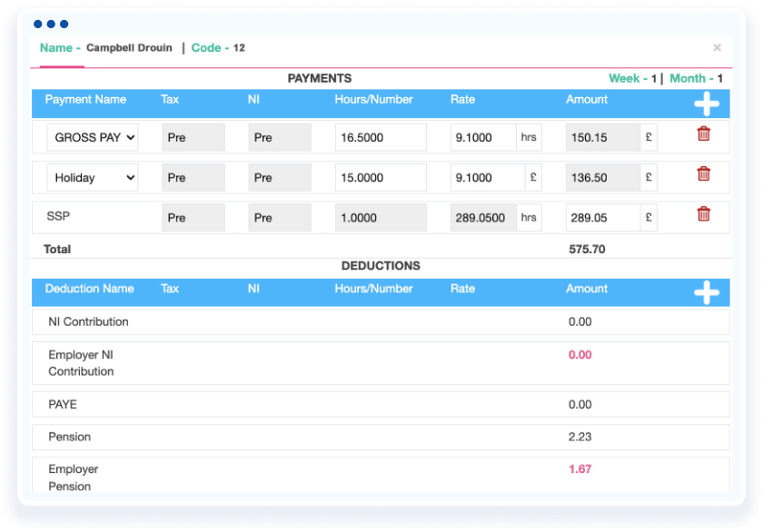Screen dimensions: 763x532
Task: Remove the SSP payment row
Action: point(703,214)
